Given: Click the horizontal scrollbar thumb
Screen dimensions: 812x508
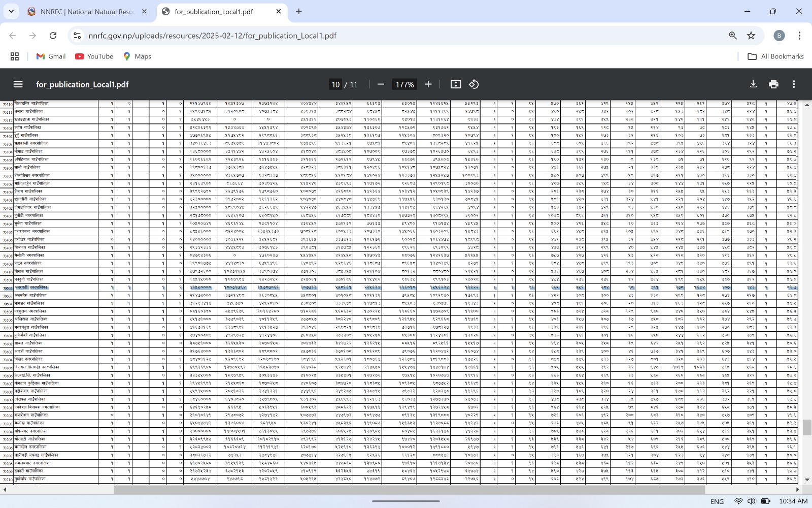Looking at the screenshot, I should (409, 490).
